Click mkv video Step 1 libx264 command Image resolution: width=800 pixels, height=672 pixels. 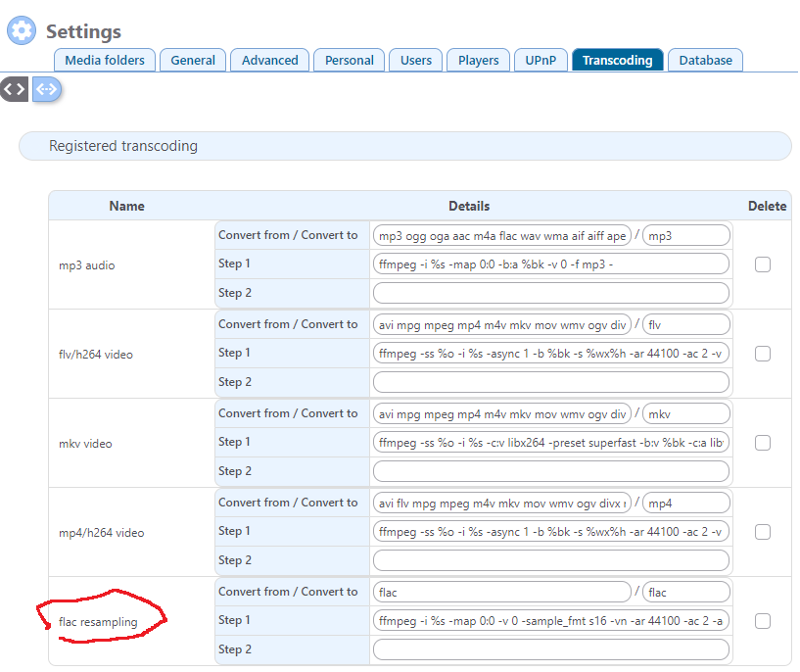click(x=551, y=443)
